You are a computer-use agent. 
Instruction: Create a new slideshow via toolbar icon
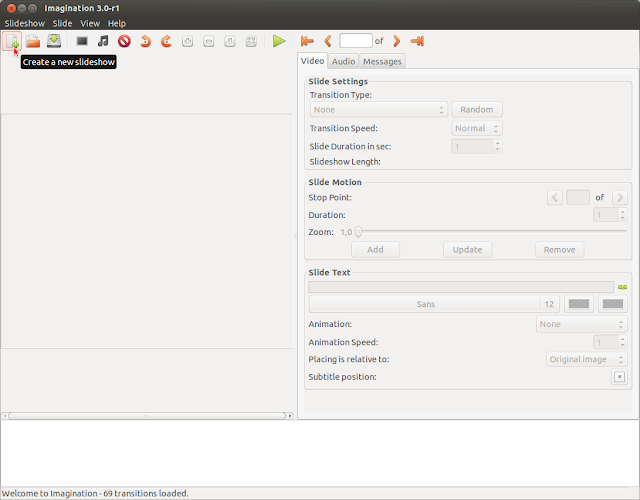coord(12,41)
